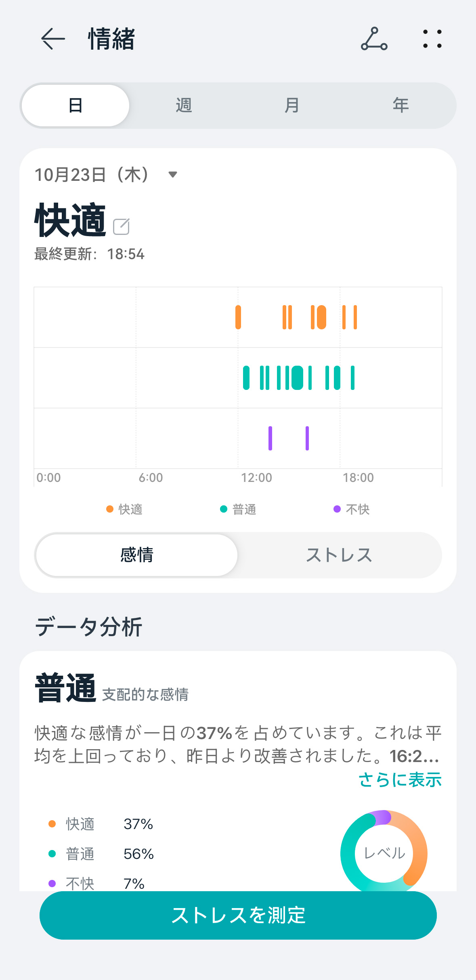The image size is (476, 980).
Task: Open the share route icon
Action: click(374, 39)
